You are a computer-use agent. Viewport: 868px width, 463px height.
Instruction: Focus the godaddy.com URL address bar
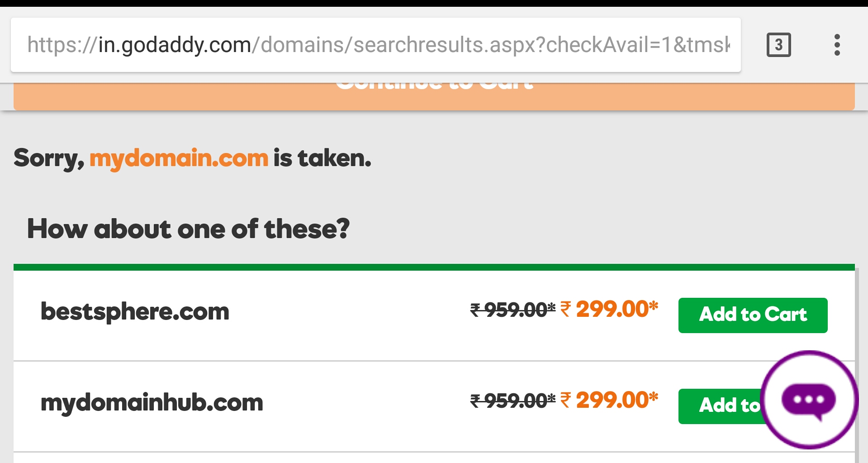[376, 45]
